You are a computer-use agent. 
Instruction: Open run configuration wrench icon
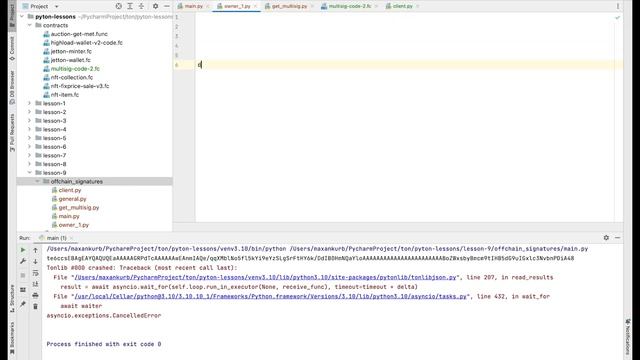(23, 261)
